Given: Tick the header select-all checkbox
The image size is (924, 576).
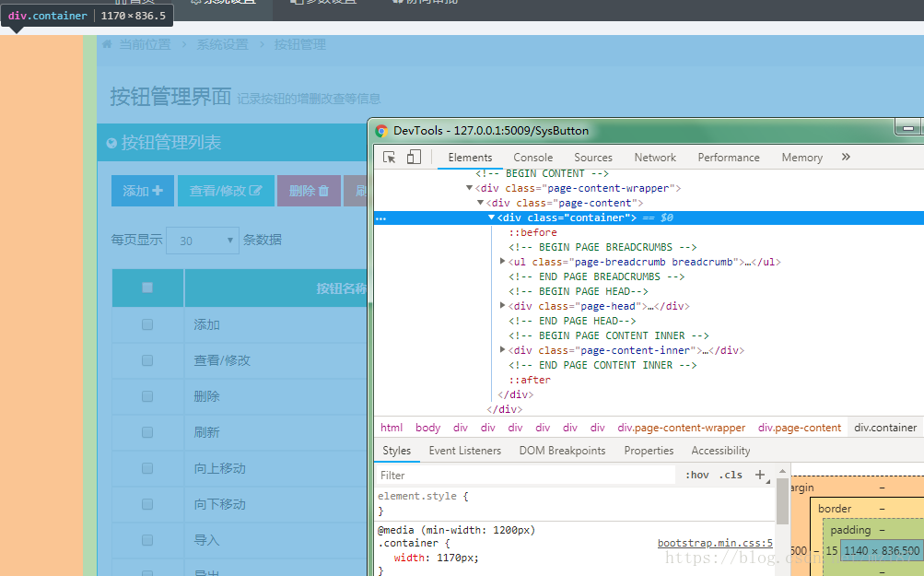Looking at the screenshot, I should coord(147,288).
